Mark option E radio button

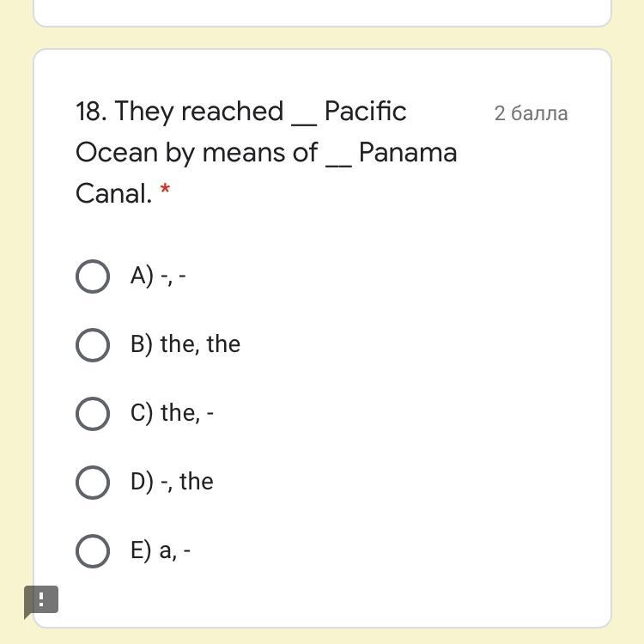[x=93, y=550]
